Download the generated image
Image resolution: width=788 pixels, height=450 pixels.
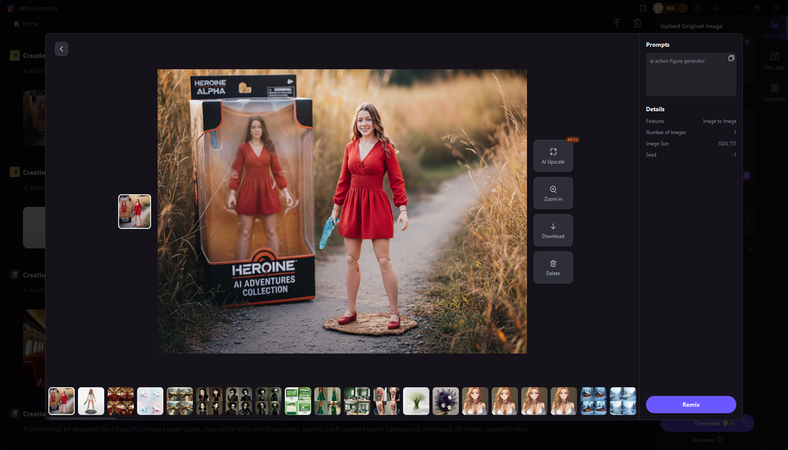[x=553, y=230]
